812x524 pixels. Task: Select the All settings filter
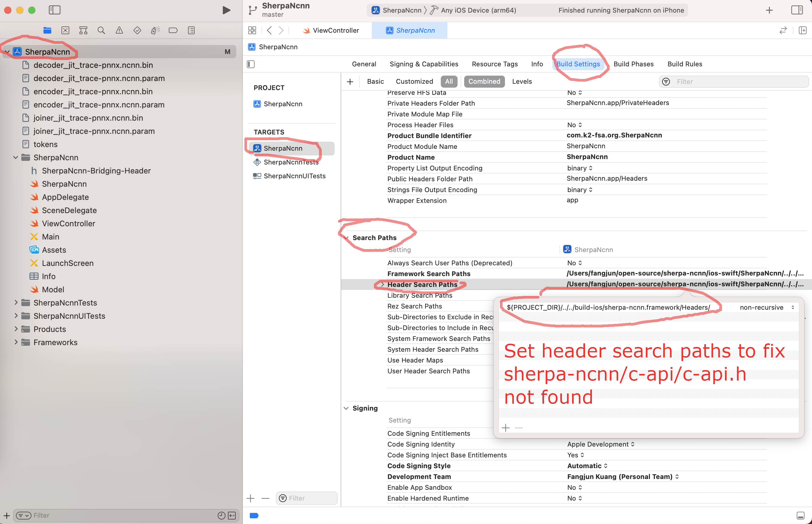449,81
